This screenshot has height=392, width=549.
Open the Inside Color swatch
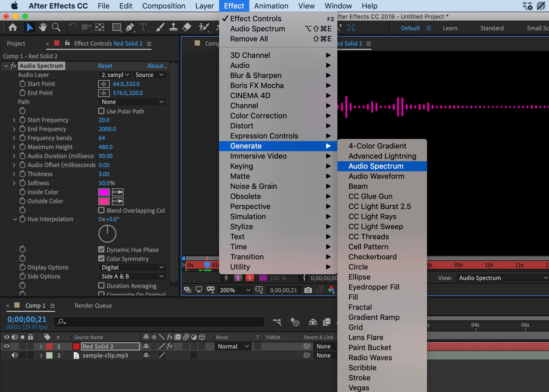pos(104,192)
